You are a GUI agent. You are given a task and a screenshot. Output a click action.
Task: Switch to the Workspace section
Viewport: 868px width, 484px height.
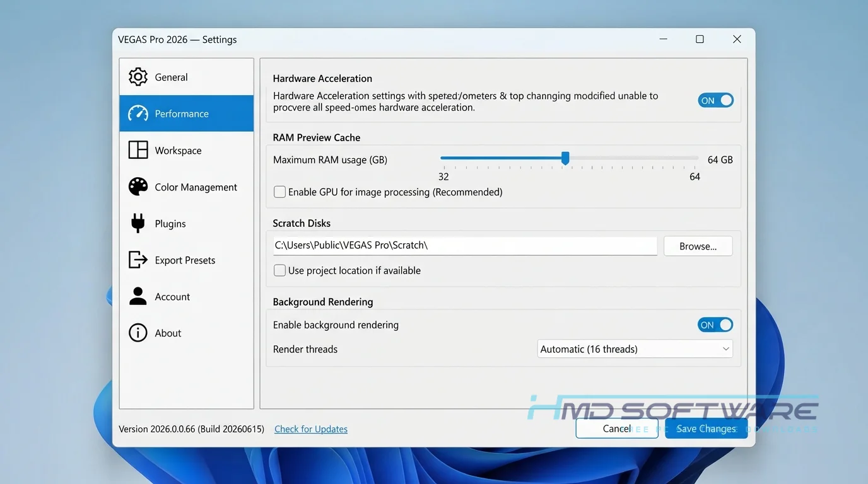coord(186,150)
